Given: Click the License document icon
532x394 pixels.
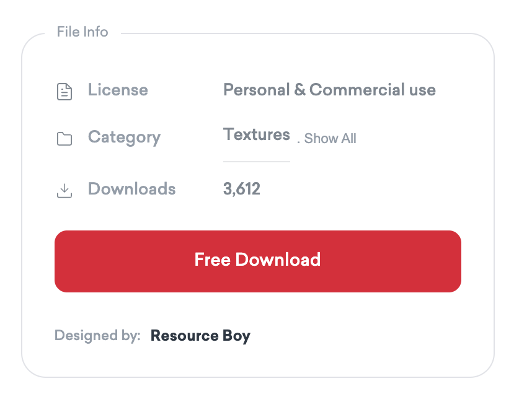Looking at the screenshot, I should pyautogui.click(x=64, y=92).
